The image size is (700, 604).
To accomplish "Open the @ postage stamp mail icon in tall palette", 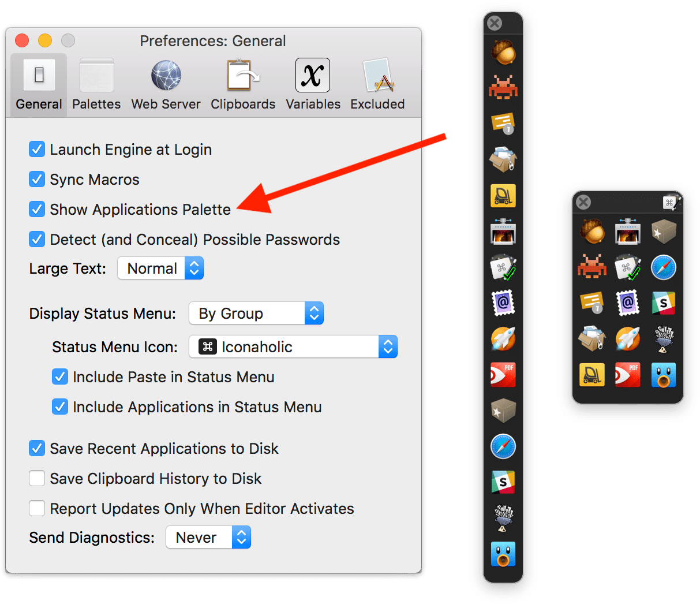I will coord(503,303).
